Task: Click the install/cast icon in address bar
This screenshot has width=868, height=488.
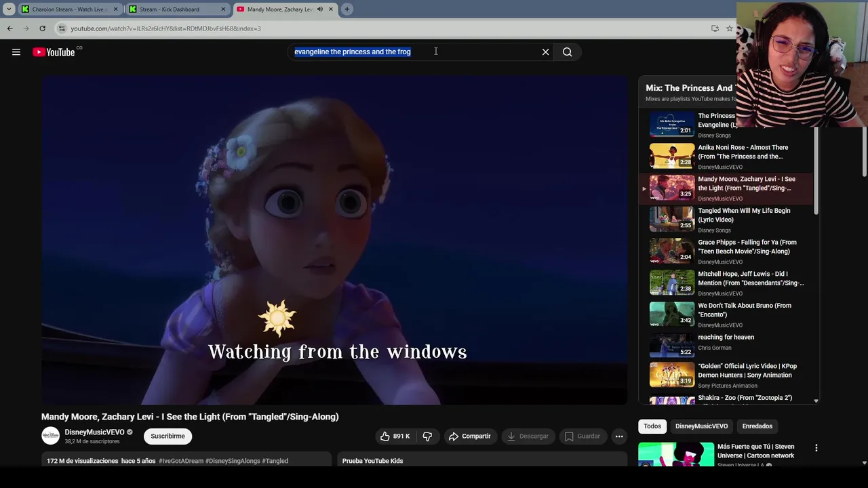Action: pyautogui.click(x=715, y=28)
